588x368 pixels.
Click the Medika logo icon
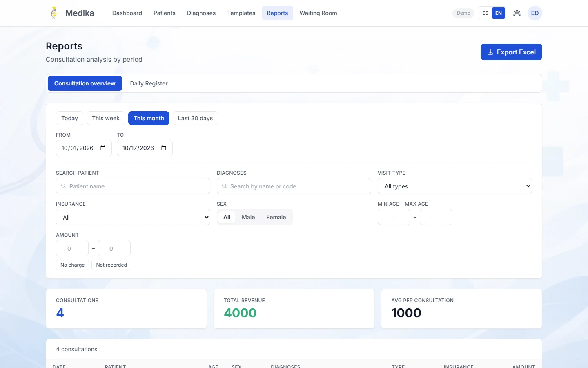pyautogui.click(x=53, y=13)
